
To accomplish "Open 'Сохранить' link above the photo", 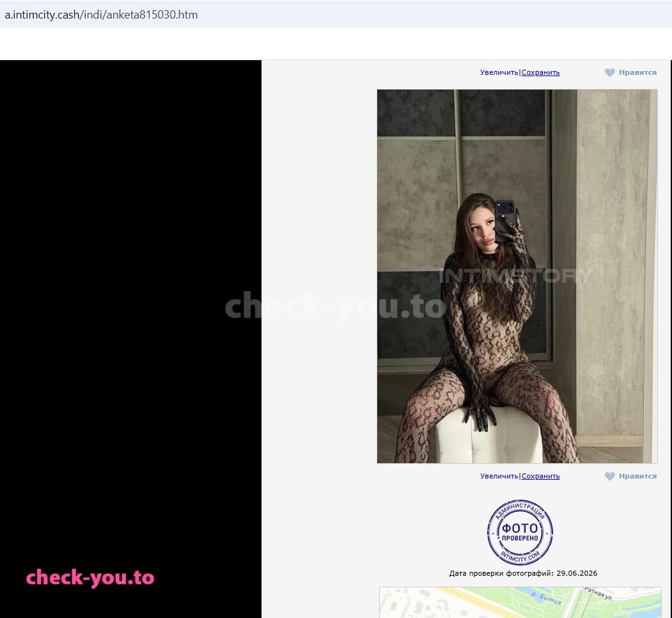I will (540, 72).
